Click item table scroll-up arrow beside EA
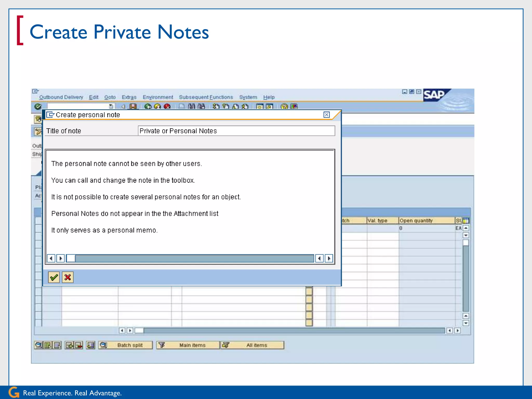Image resolution: width=532 pixels, height=399 pixels. coord(466,228)
